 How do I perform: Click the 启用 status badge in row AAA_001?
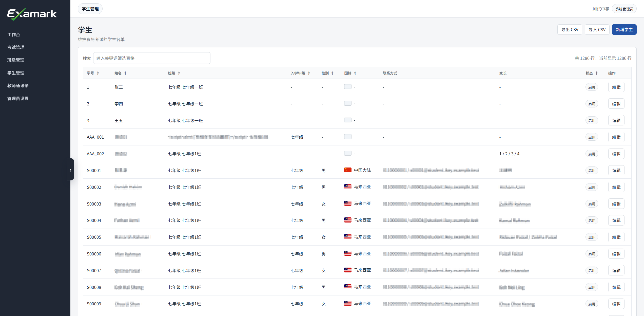tap(592, 137)
